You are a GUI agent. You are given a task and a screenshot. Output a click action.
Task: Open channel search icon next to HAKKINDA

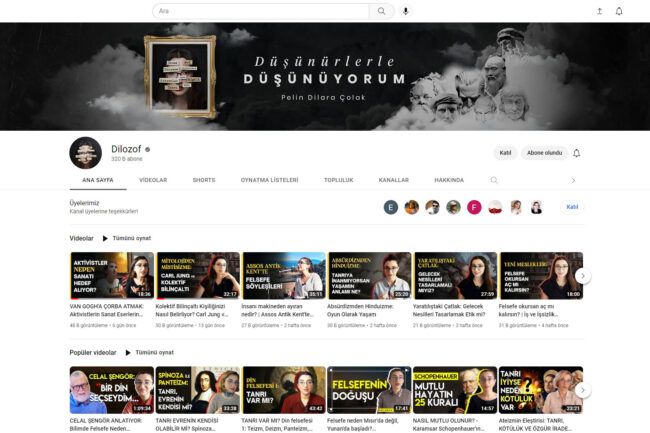click(x=494, y=180)
